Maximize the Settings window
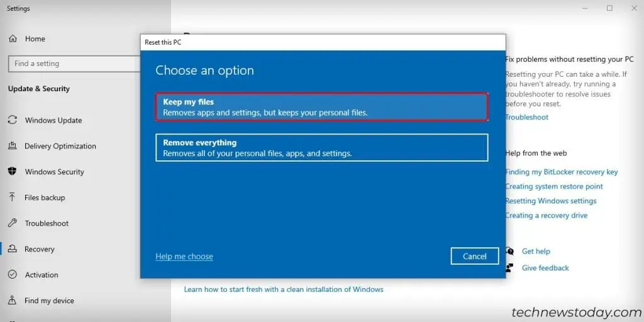The image size is (644, 322). [x=609, y=8]
